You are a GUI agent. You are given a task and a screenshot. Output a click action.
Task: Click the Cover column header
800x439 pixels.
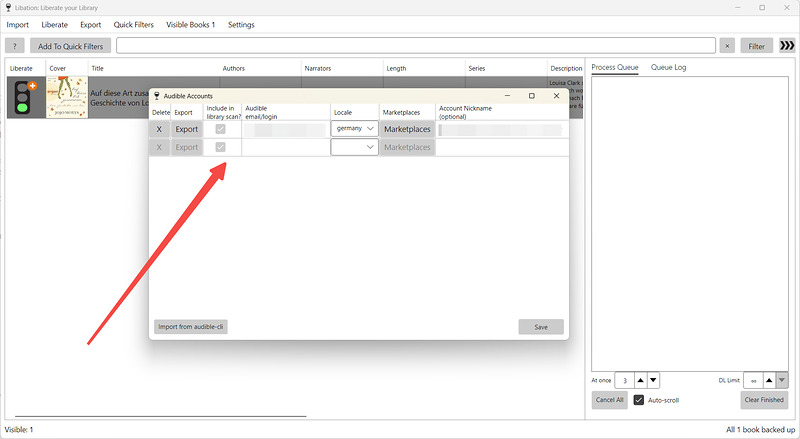[x=58, y=68]
